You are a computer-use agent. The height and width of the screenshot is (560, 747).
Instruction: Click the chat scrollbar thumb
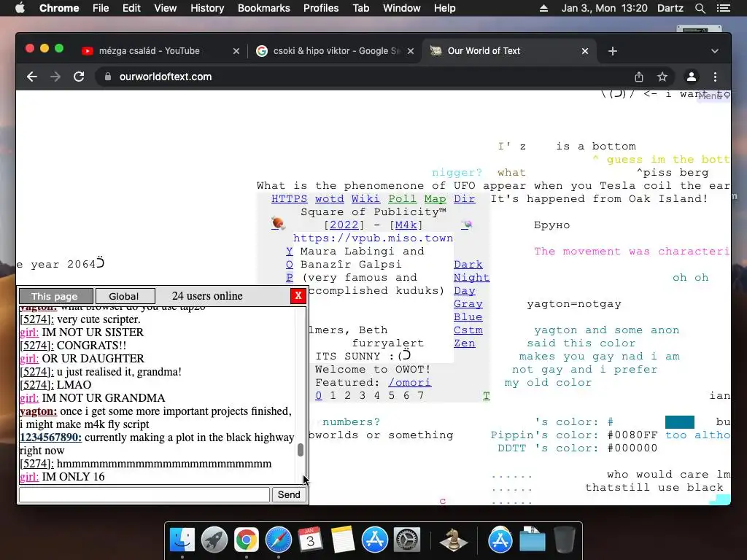click(x=301, y=450)
